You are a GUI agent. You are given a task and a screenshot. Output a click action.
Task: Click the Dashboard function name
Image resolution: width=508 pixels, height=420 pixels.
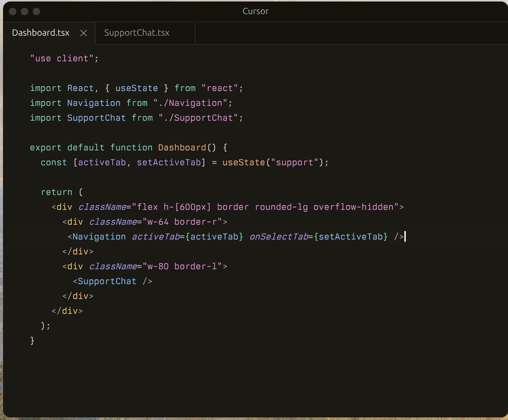[182, 148]
